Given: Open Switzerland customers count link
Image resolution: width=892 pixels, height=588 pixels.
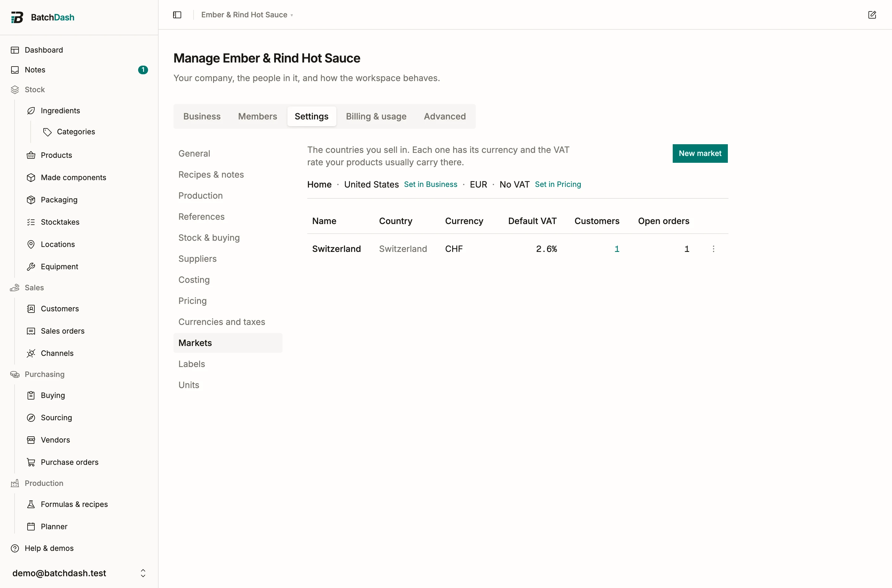Looking at the screenshot, I should [617, 249].
